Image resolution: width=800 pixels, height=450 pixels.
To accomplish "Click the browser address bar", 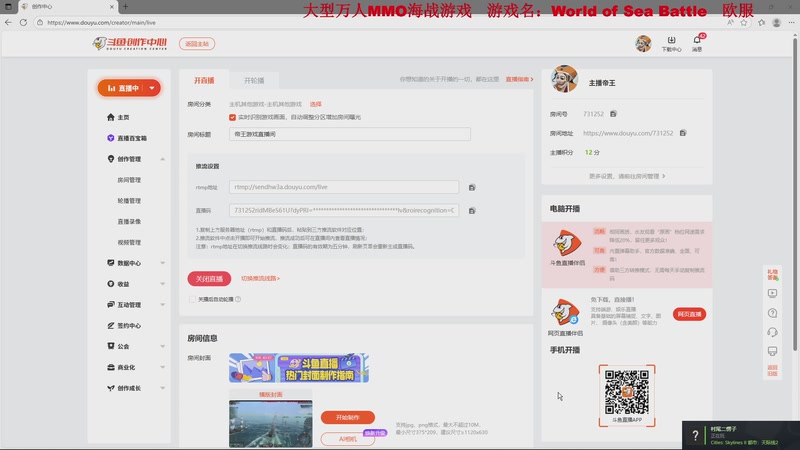I will tap(378, 22).
